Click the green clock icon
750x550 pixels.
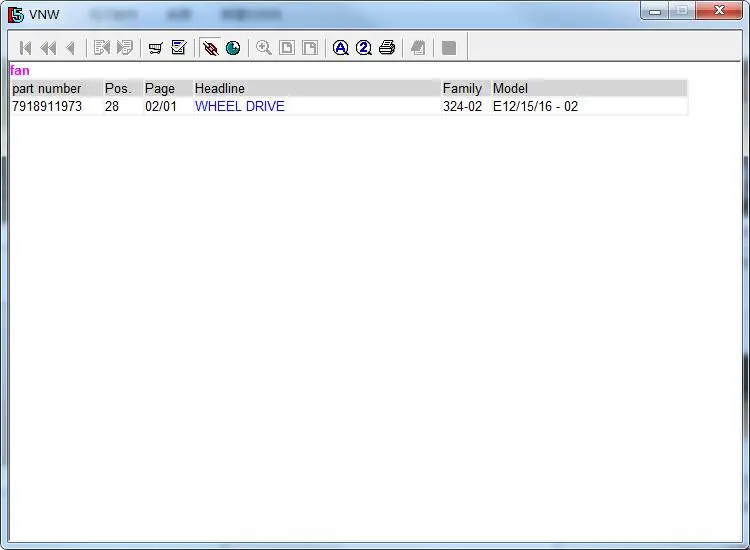click(233, 48)
